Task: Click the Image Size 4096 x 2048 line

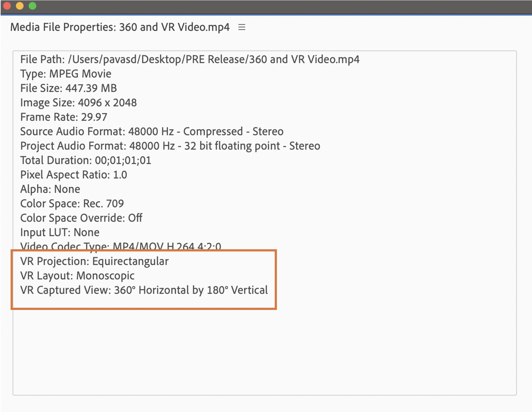Action: (x=78, y=103)
